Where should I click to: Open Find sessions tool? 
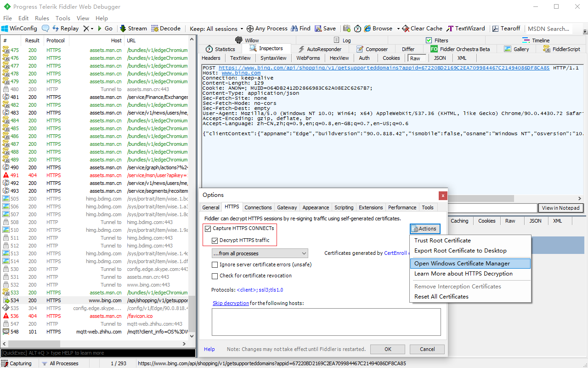(x=301, y=29)
